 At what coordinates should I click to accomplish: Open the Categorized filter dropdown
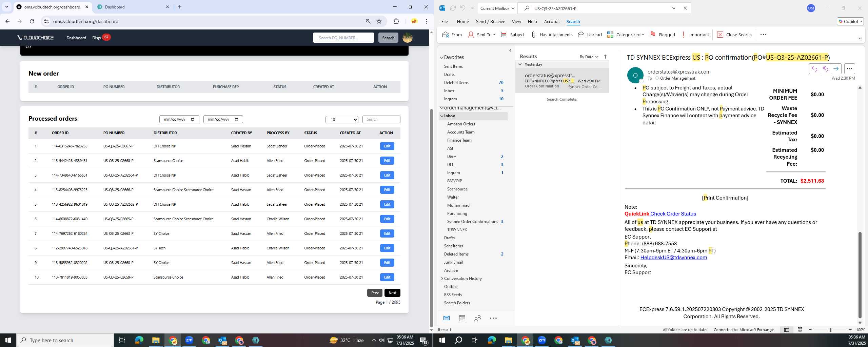coord(626,35)
